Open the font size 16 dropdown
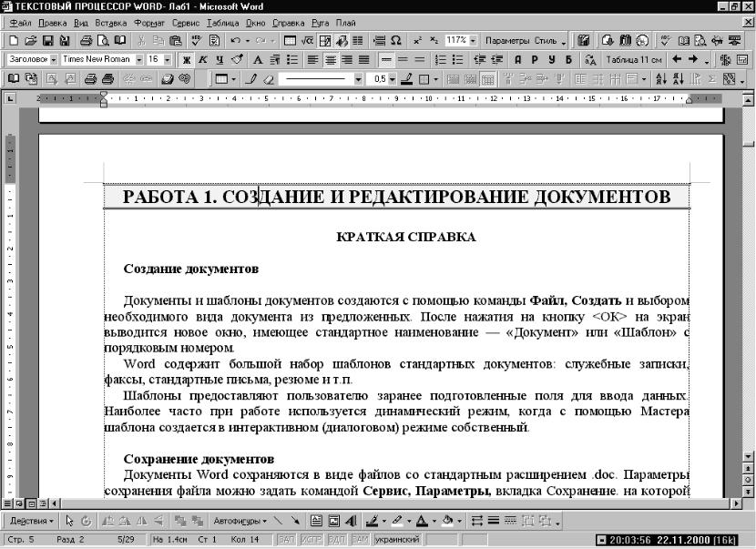 [167, 59]
